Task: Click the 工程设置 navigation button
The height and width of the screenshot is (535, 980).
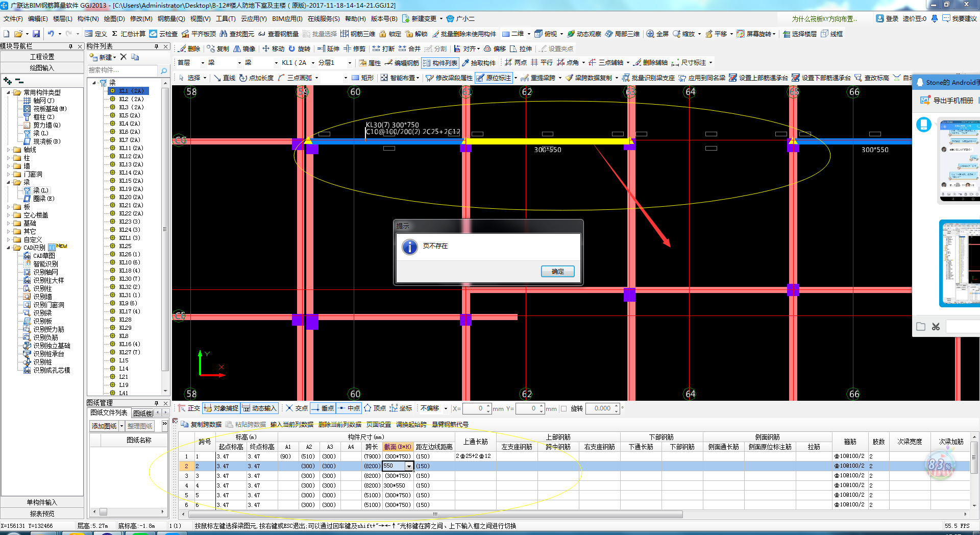Action: 42,57
